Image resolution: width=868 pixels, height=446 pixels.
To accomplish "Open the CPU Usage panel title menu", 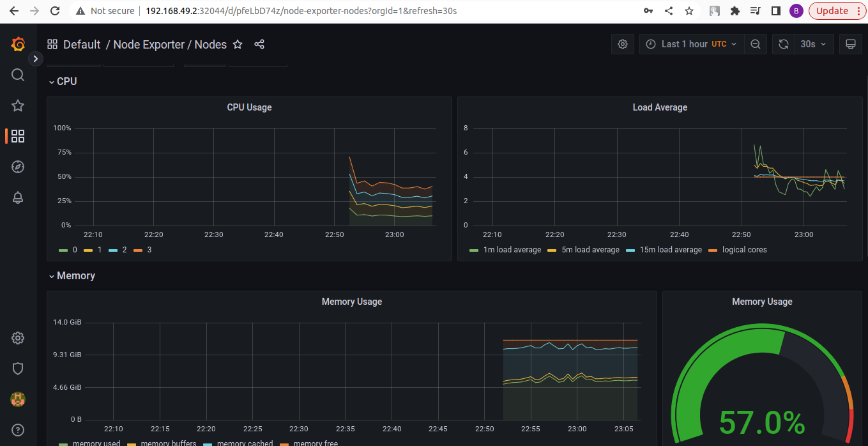I will tap(249, 107).
